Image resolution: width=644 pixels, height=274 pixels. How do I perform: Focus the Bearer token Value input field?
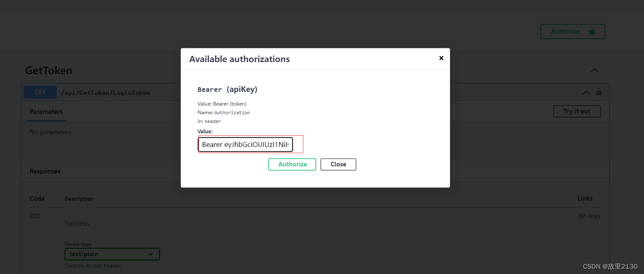click(245, 145)
